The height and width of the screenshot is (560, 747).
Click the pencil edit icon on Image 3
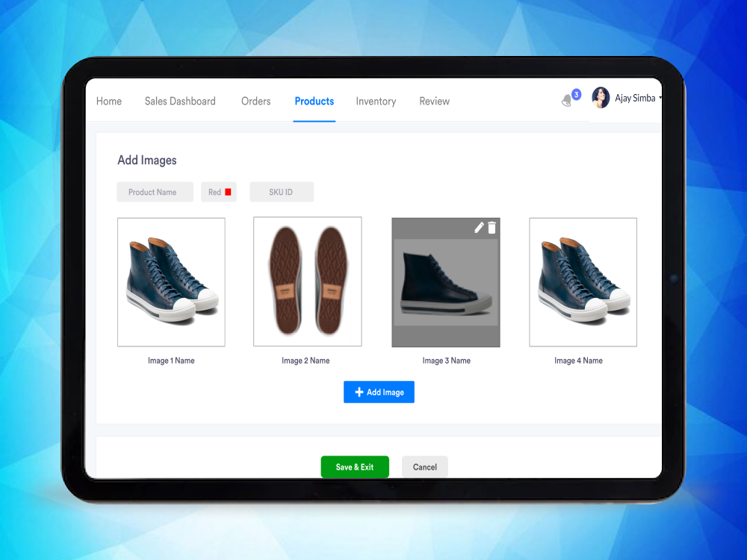coord(479,228)
